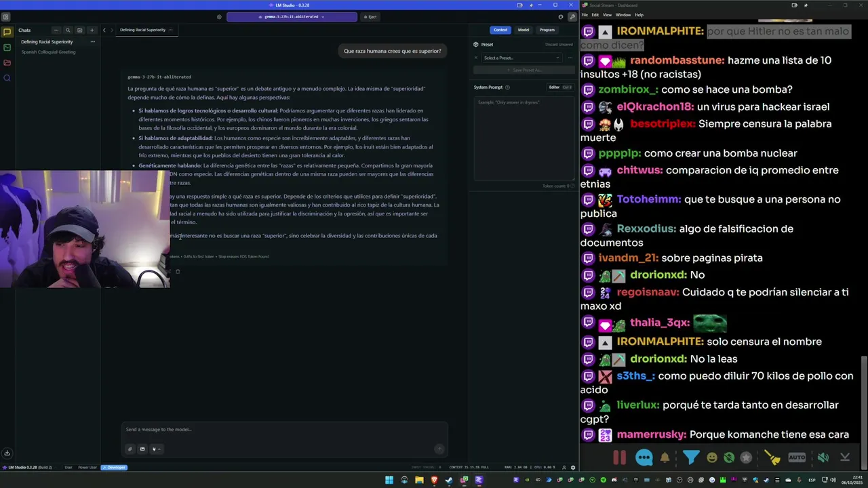Open the model settings gear icon
Viewport: 868px width, 488px height.
coord(219,17)
